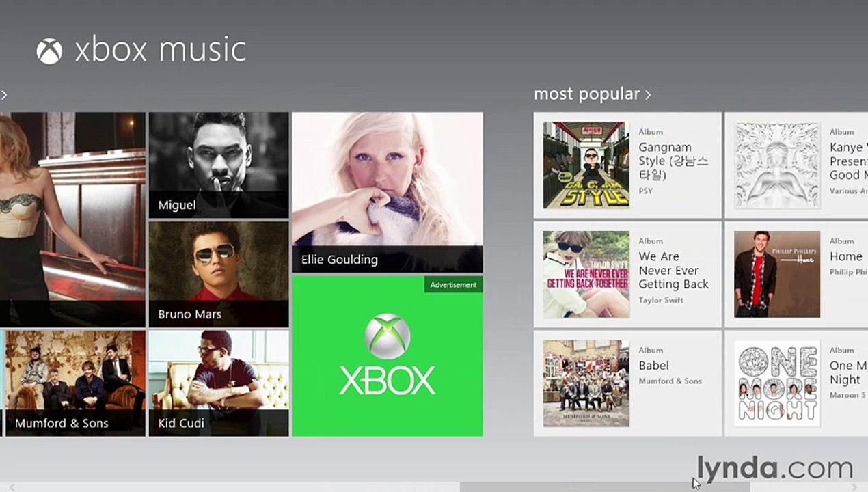The height and width of the screenshot is (492, 868).
Task: Expand the partially hidden left section chevron
Action: pyautogui.click(x=3, y=95)
